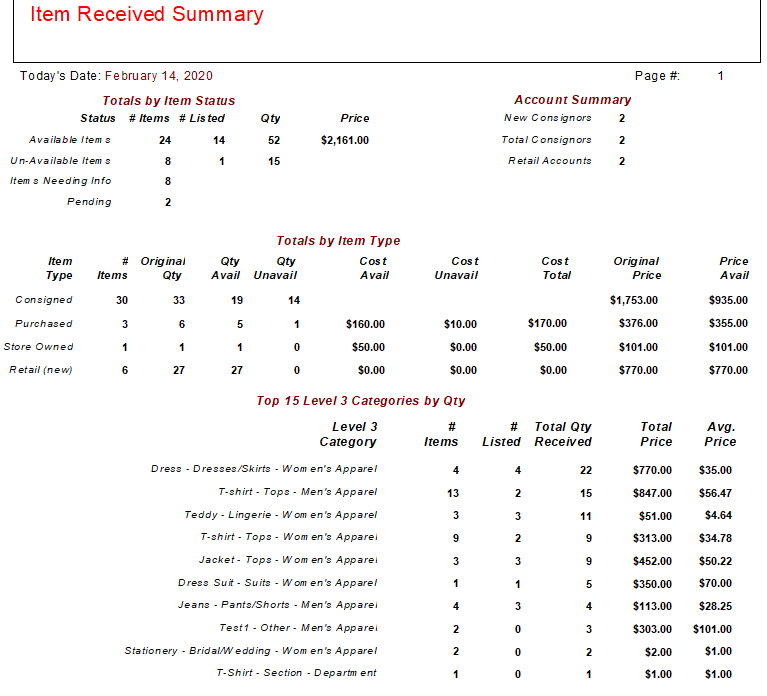Select the 'New Consignors' label
This screenshot has height=696, width=767.
tap(547, 118)
